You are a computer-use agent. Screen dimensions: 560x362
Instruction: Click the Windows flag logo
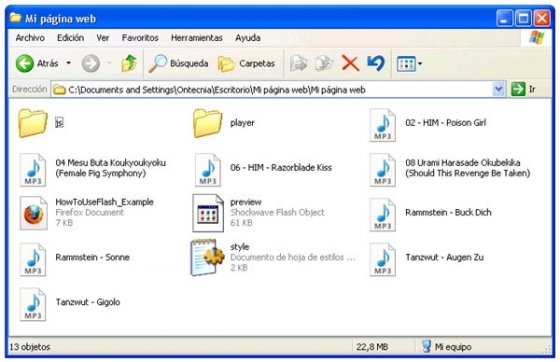click(x=537, y=38)
